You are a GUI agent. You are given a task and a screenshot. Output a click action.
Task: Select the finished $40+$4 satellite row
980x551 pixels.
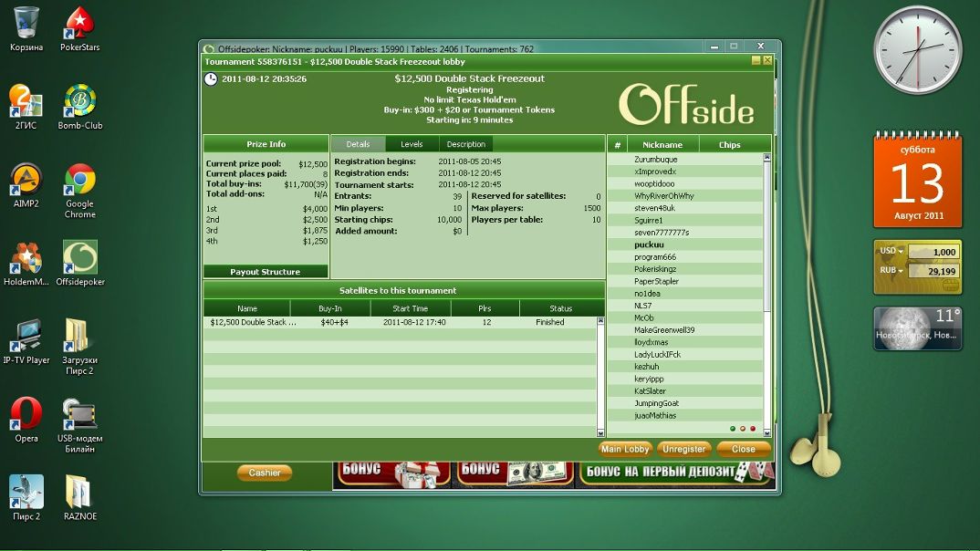coord(401,322)
